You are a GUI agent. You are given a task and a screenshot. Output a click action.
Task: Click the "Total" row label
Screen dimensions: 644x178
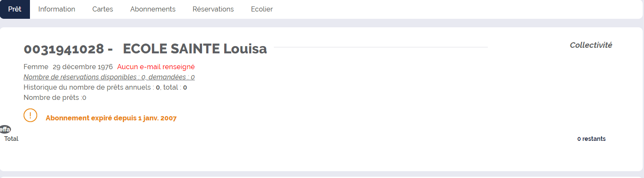point(11,139)
